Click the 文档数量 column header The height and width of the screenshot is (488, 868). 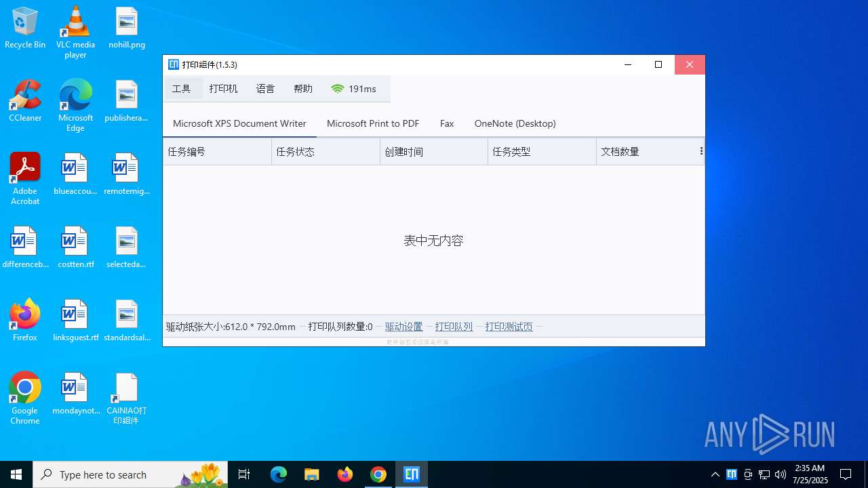point(648,152)
